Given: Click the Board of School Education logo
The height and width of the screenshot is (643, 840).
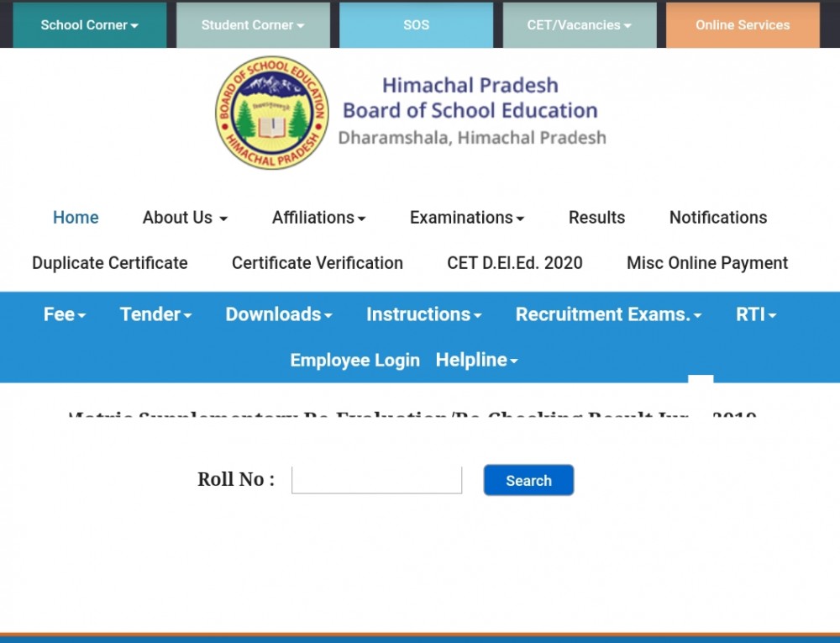Looking at the screenshot, I should (271, 113).
